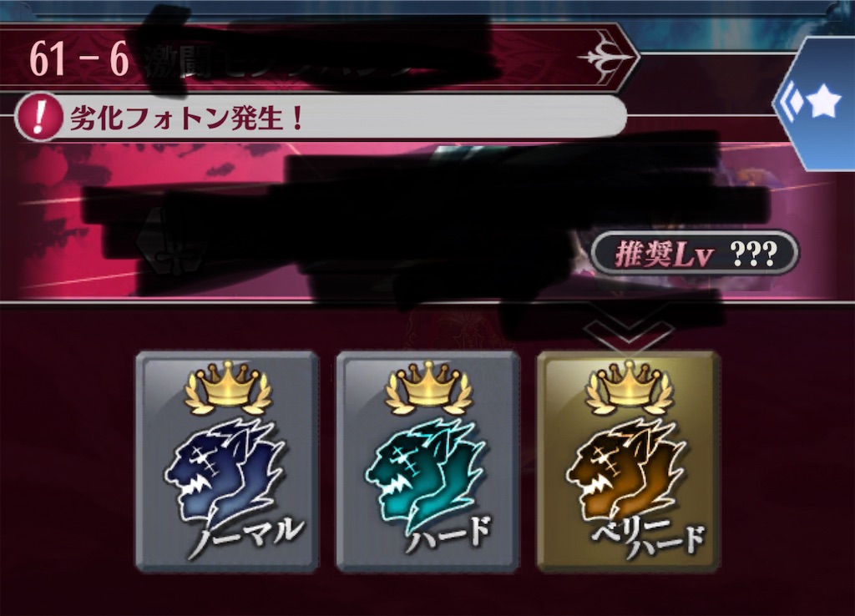Screen dimensions: 855x616
Task: Click the 61-6 stage title bar
Action: click(319, 58)
